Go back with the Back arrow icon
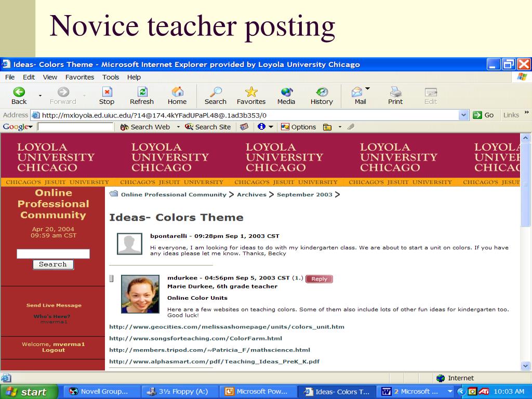The image size is (532, 399). click(19, 92)
